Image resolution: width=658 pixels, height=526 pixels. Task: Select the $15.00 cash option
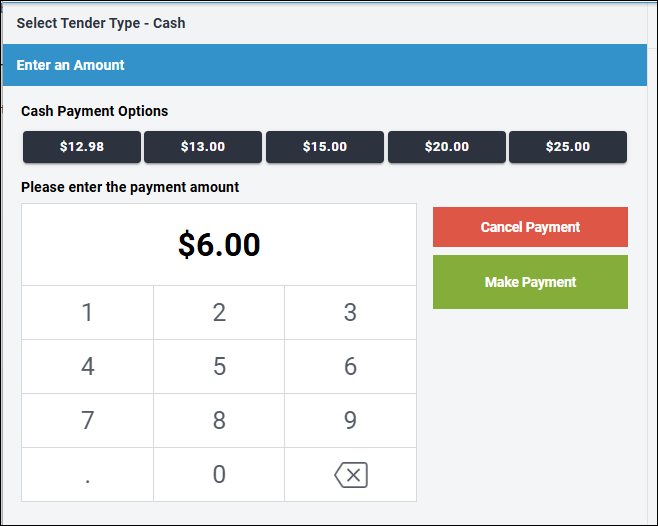tap(325, 147)
